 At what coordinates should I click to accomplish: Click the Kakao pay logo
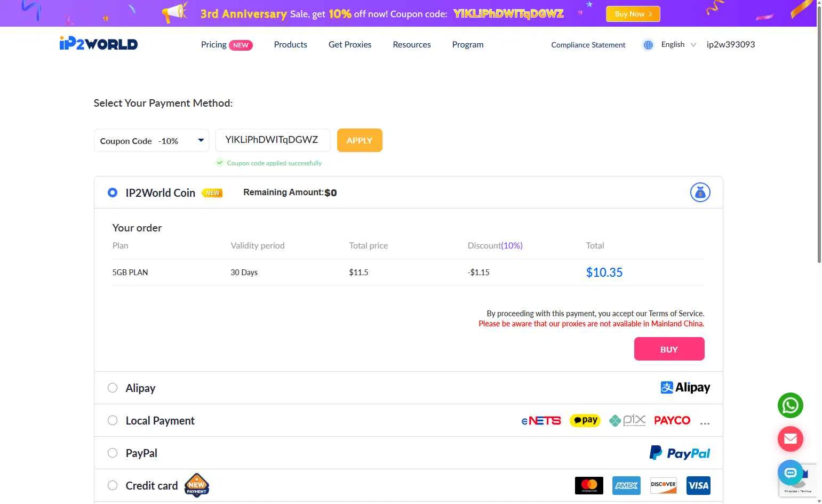585,420
